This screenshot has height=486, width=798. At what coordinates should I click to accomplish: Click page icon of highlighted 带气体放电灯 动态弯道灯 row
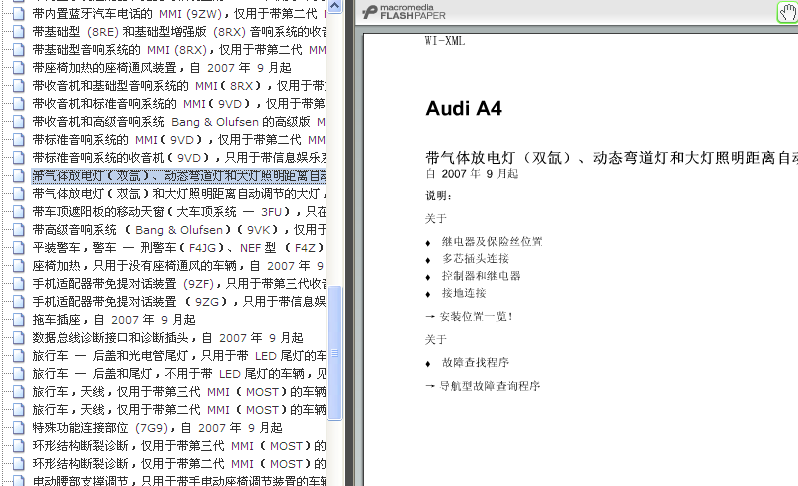click(x=18, y=176)
